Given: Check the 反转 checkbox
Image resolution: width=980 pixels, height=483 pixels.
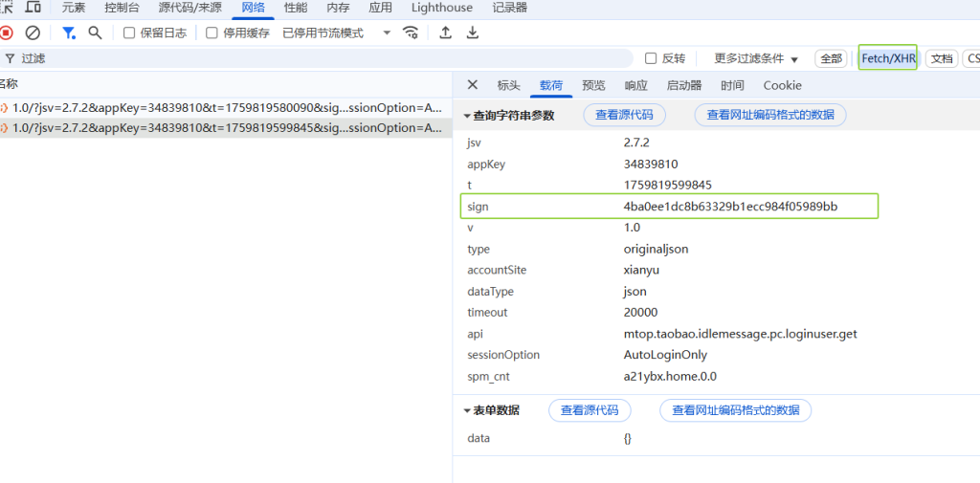Looking at the screenshot, I should click(651, 58).
